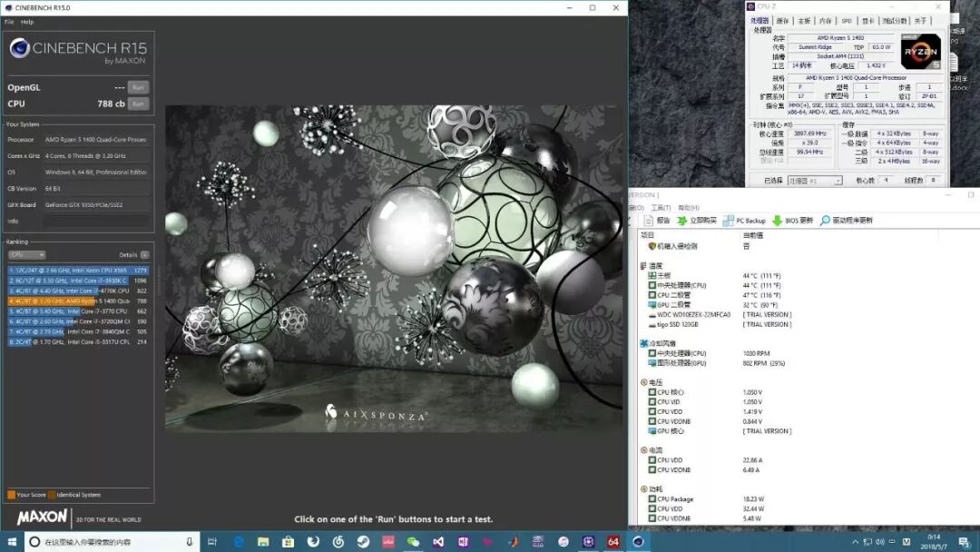This screenshot has height=552, width=980.
Task: Click the Ryzen 5 logo in CPU-Z
Action: pos(921,52)
